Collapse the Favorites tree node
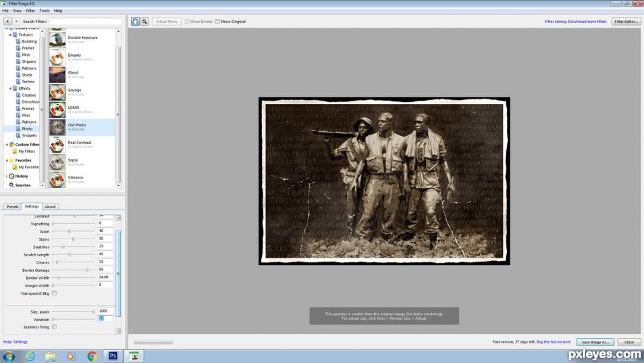644x363 pixels. point(7,160)
